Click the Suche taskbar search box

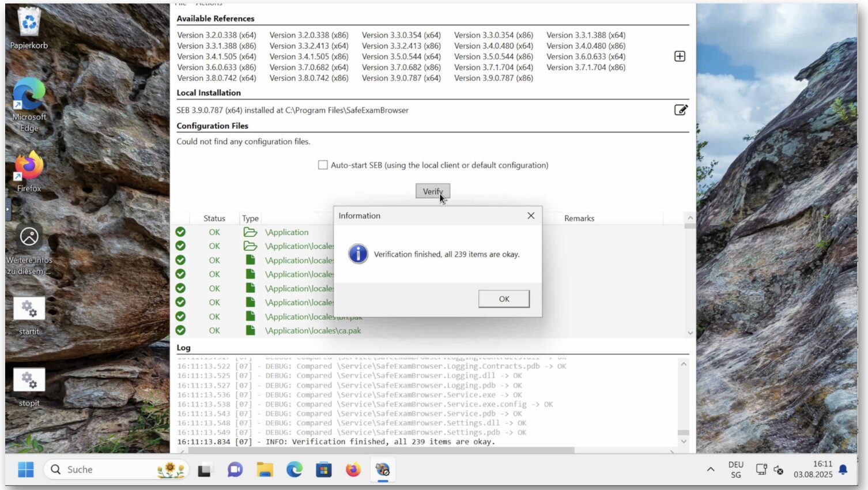[x=116, y=470]
